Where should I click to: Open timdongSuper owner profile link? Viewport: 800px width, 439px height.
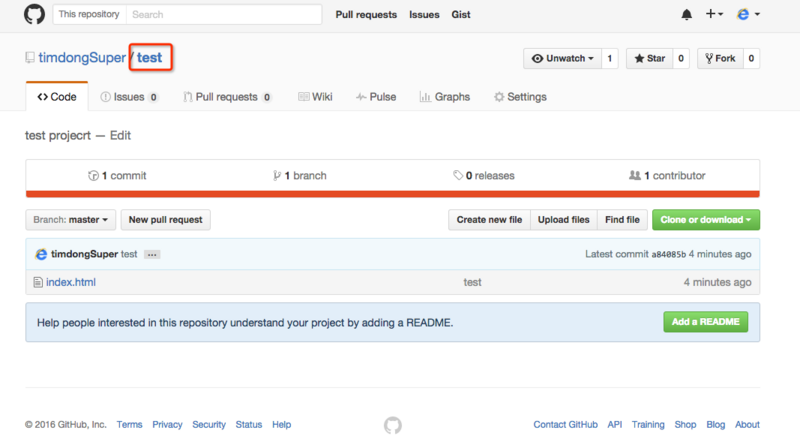[x=82, y=58]
